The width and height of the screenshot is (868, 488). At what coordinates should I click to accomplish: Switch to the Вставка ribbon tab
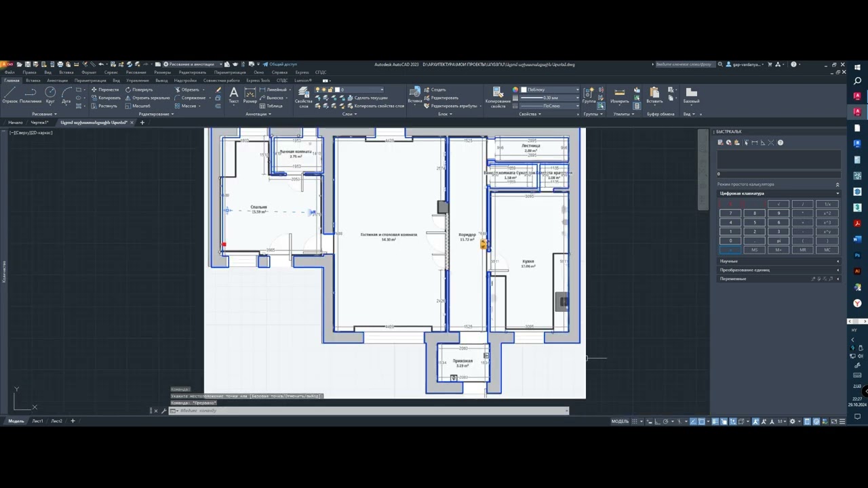click(33, 80)
